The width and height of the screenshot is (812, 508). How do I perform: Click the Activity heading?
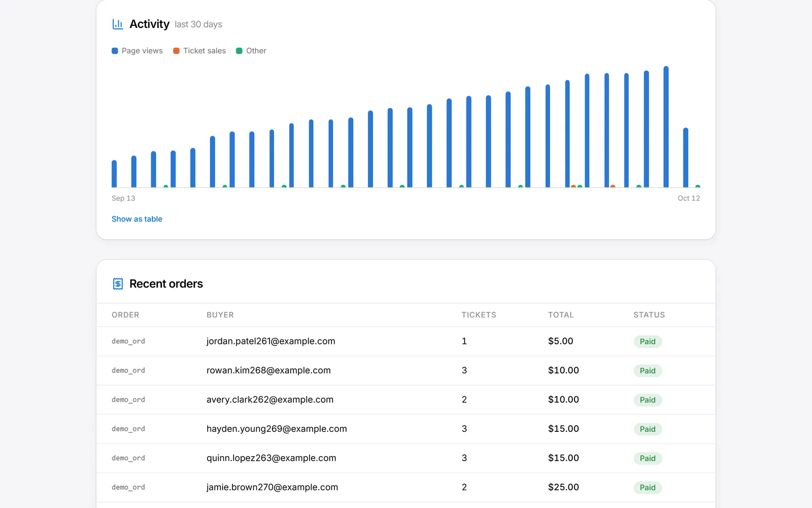point(149,24)
